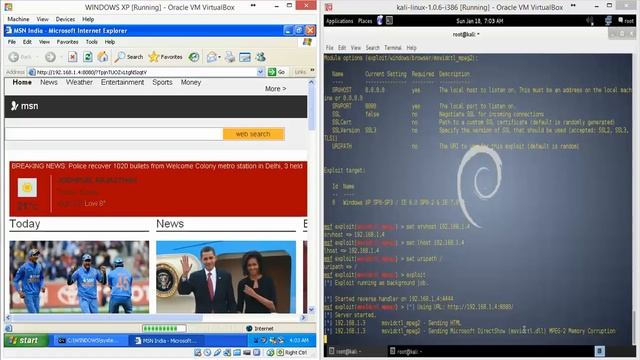
Task: Open the News link in MSN navigation
Action: pos(49,82)
